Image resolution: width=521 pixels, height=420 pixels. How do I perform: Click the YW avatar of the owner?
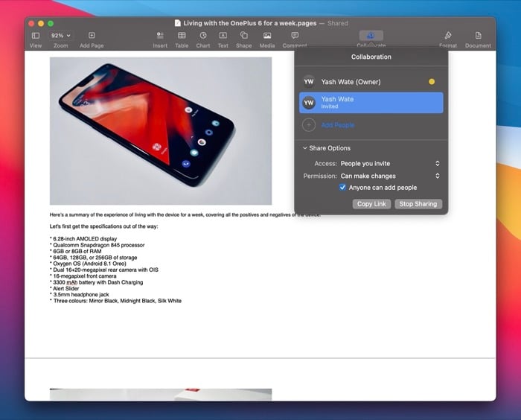(309, 82)
